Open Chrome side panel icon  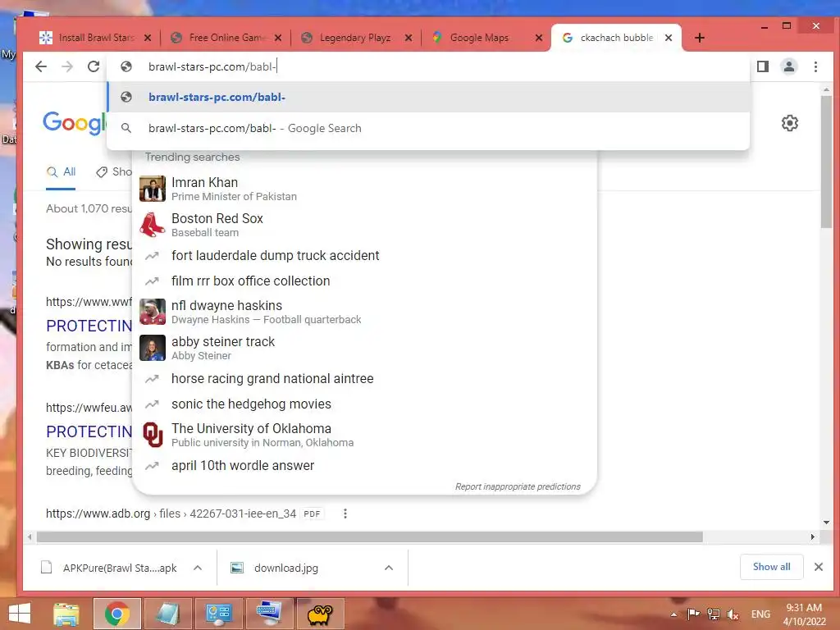[763, 66]
